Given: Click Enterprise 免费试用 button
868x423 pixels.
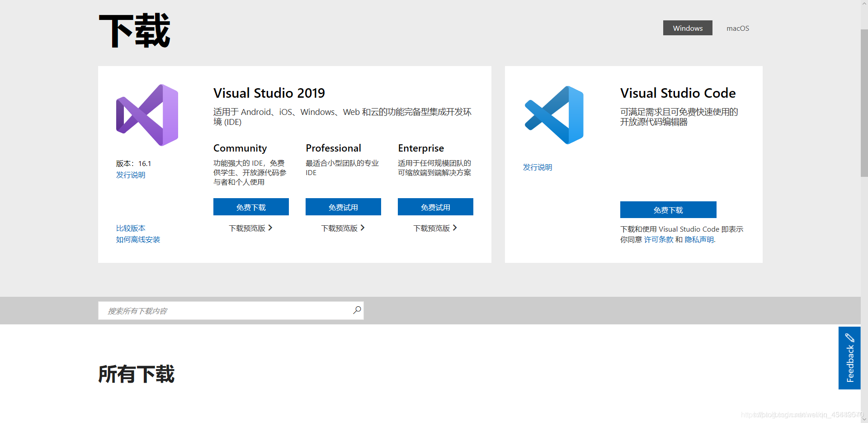Looking at the screenshot, I should (435, 207).
